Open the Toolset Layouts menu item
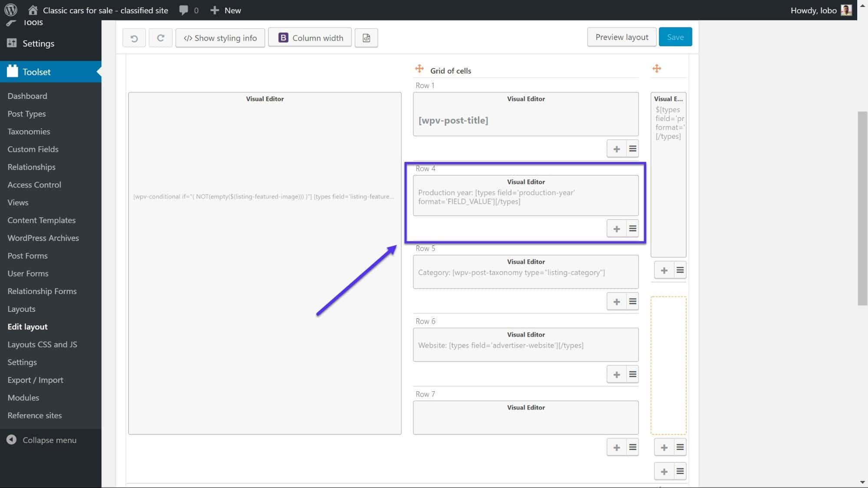The image size is (868, 488). pyautogui.click(x=21, y=308)
